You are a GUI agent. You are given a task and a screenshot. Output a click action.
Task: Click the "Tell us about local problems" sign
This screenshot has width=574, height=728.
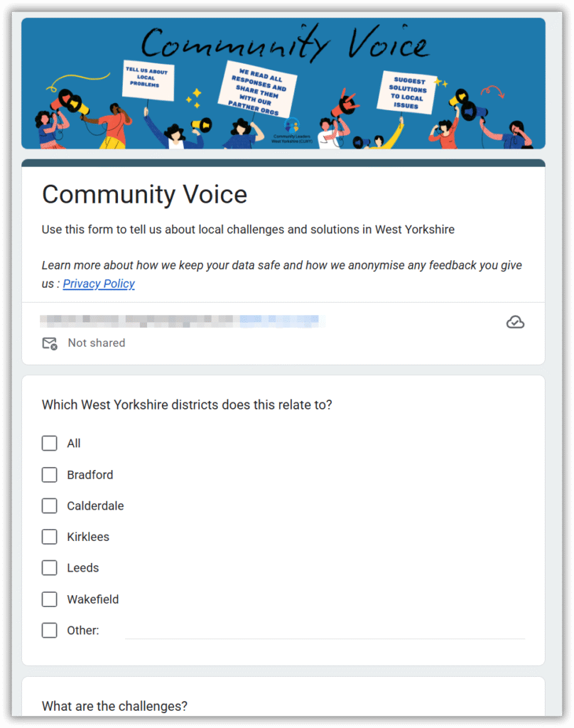148,78
